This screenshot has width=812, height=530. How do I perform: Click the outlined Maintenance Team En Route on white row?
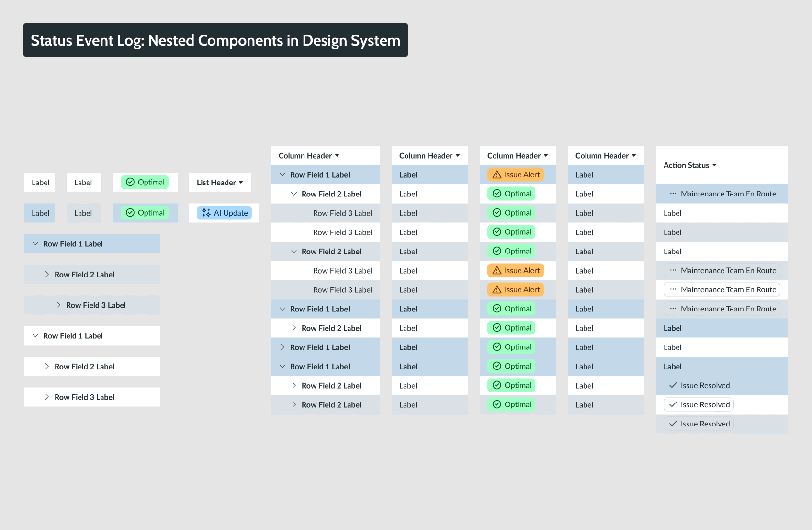[722, 289]
